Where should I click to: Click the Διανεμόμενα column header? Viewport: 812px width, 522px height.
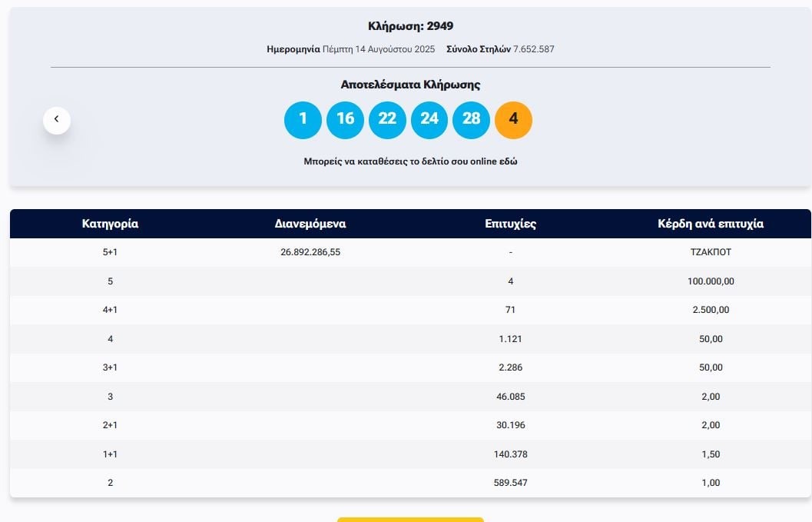pos(310,224)
